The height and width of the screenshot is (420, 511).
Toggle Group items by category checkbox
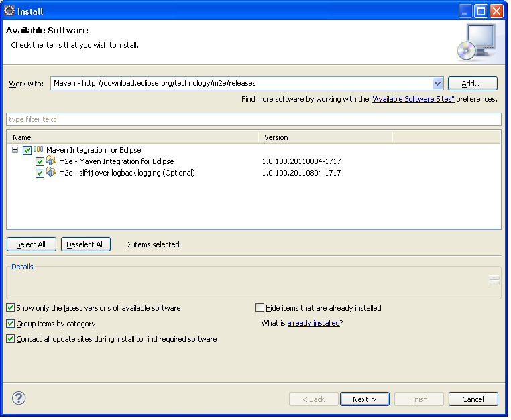(x=11, y=324)
